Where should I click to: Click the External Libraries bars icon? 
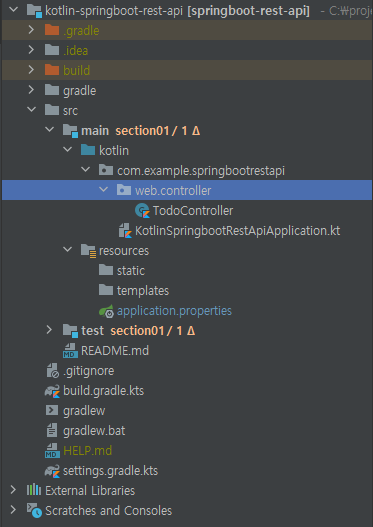tap(34, 490)
